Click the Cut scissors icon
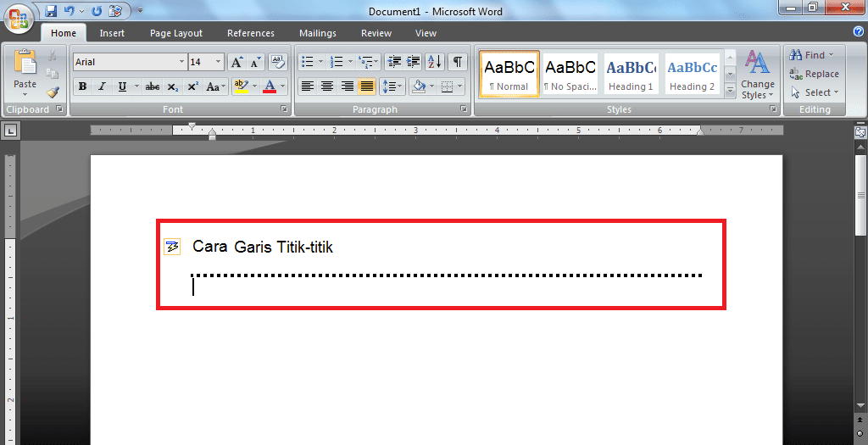The width and height of the screenshot is (868, 445). [53, 55]
